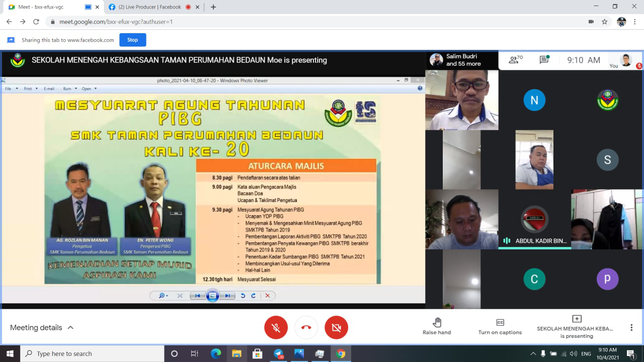The height and width of the screenshot is (362, 644).
Task: Click the ABDUL KADIR BIN participant tile
Action: [534, 219]
